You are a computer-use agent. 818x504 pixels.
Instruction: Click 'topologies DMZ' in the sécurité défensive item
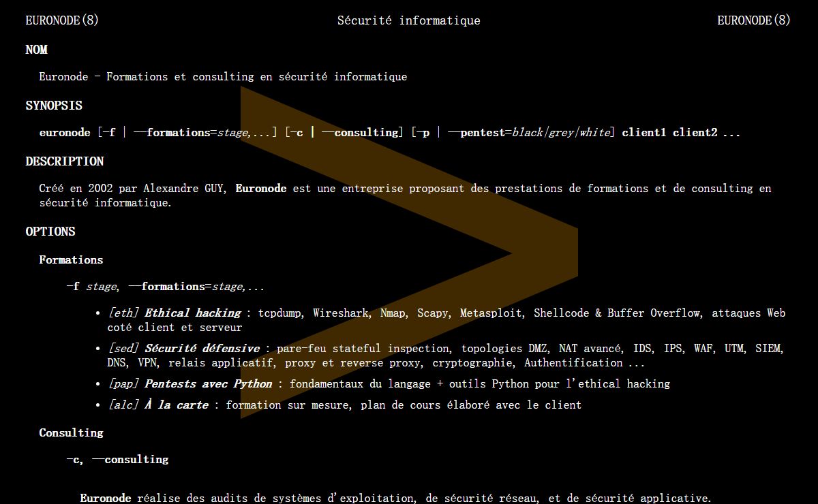[504, 349]
